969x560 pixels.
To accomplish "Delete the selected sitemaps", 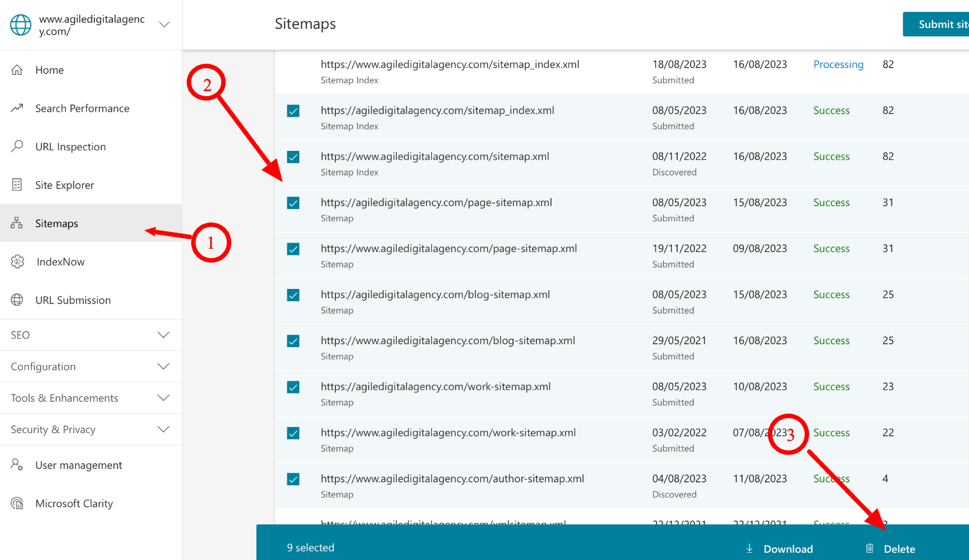I will tap(899, 548).
